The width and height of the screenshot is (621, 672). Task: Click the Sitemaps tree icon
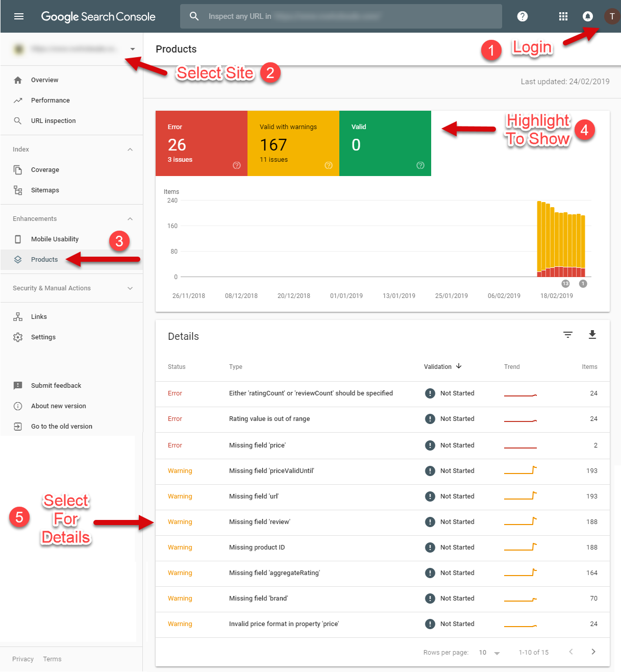pos(18,190)
